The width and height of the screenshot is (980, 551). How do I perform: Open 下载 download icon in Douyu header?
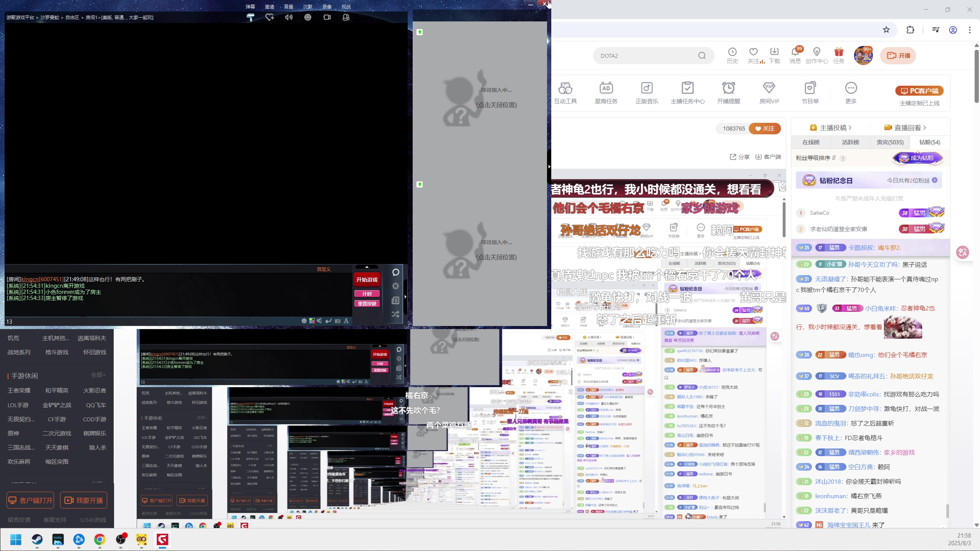(774, 55)
